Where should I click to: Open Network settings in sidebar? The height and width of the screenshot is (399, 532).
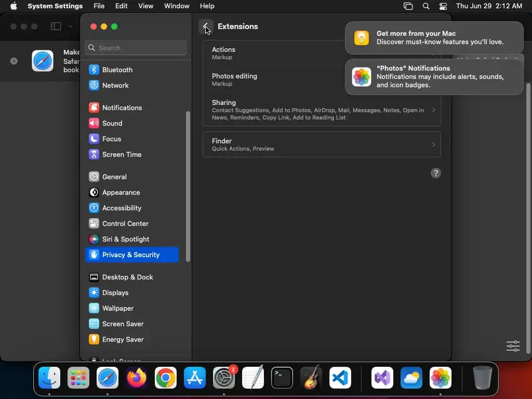tap(132, 85)
